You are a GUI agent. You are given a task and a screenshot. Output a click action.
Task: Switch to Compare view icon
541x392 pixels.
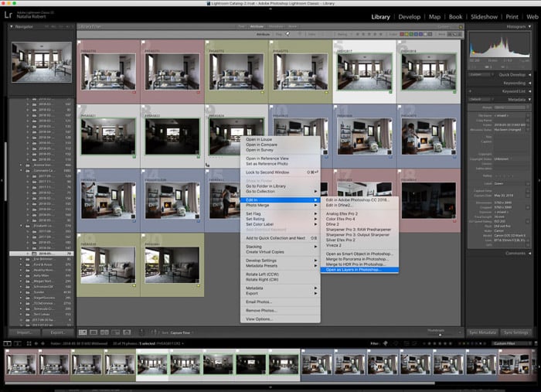pos(104,332)
